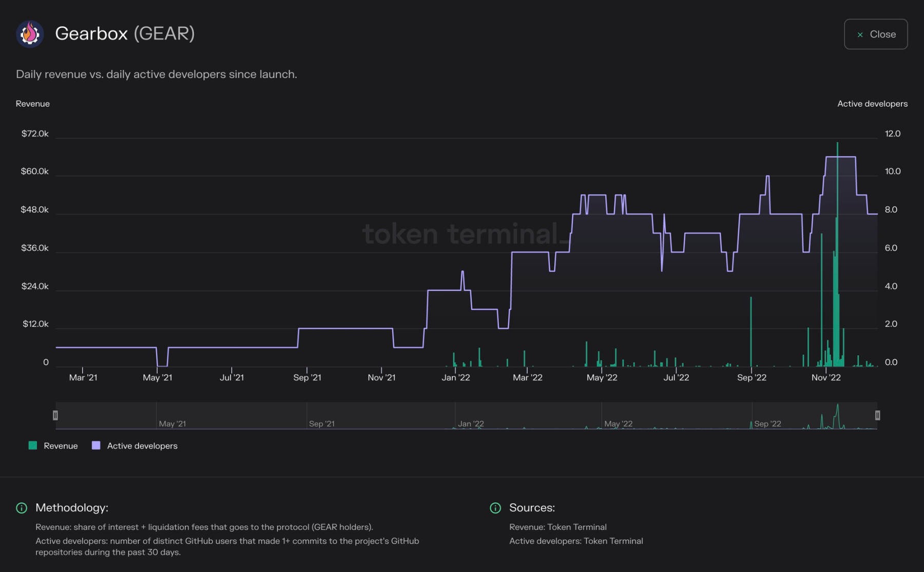Click the Gearbox (GEAR) title text
This screenshot has width=924, height=572.
125,34
